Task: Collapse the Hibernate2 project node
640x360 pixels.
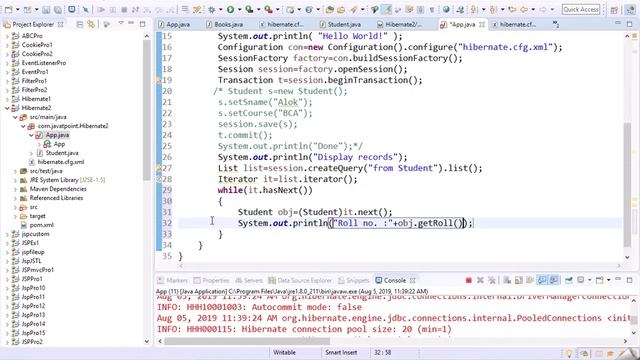Action: pos(7,108)
